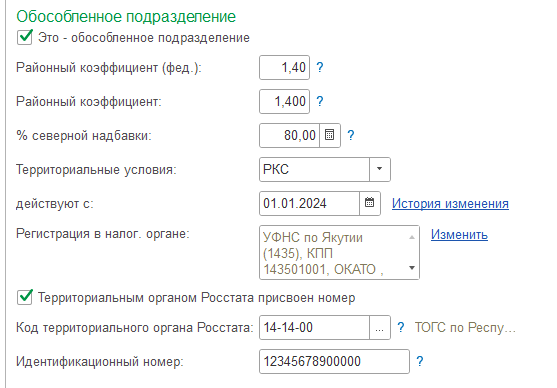Click up arrow in tax registration box

click(x=412, y=237)
